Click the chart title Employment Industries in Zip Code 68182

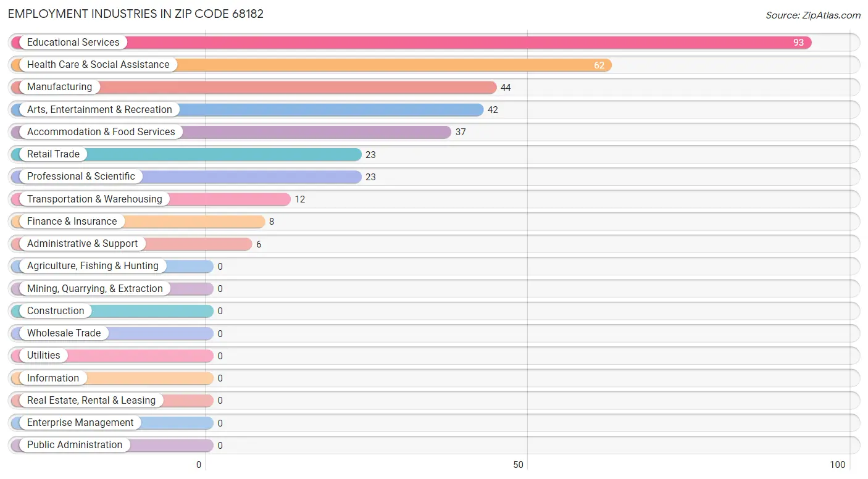136,14
